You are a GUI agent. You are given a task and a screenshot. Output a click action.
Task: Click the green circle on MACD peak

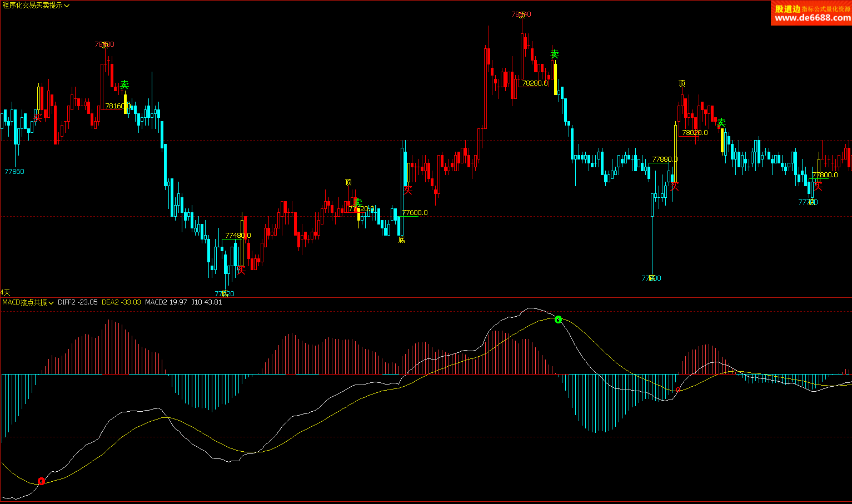pos(559,320)
